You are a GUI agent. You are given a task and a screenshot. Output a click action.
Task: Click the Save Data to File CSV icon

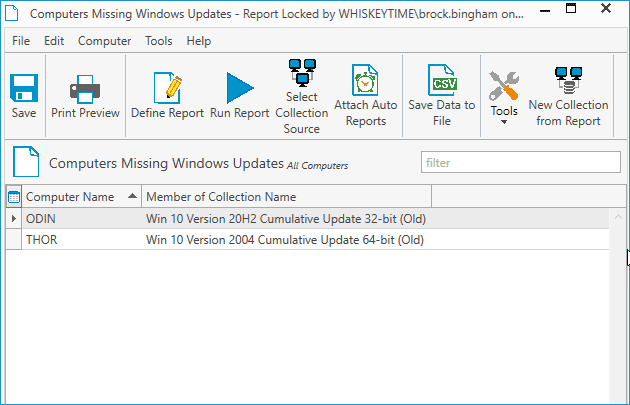442,80
